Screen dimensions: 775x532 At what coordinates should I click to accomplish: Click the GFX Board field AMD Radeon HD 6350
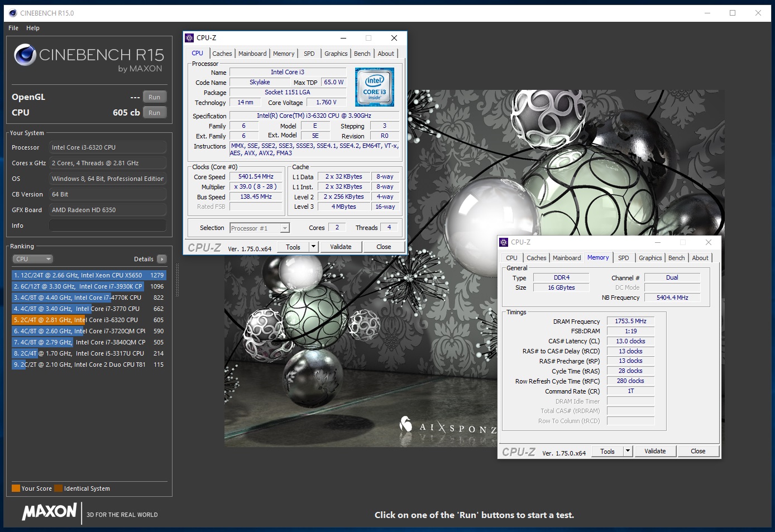click(x=108, y=210)
